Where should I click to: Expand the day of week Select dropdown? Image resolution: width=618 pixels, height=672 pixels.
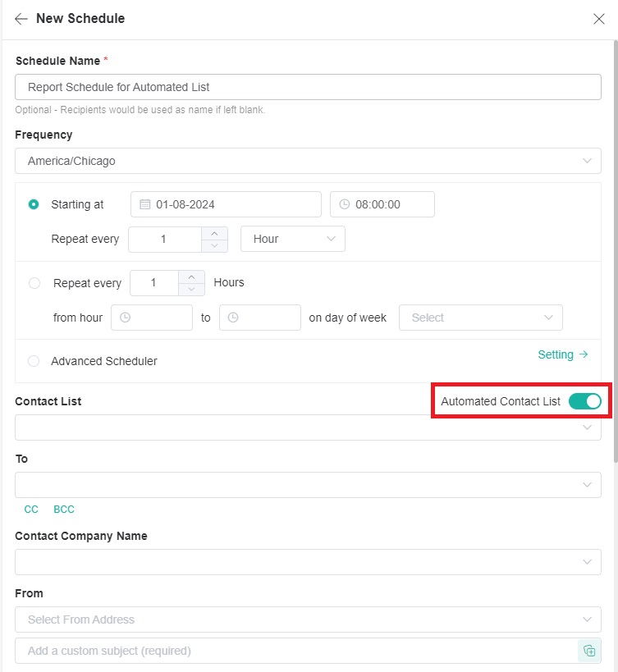coord(480,317)
